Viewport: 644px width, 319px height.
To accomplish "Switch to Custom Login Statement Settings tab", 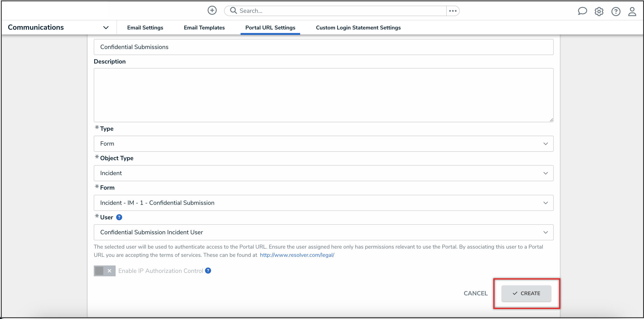I will point(358,28).
